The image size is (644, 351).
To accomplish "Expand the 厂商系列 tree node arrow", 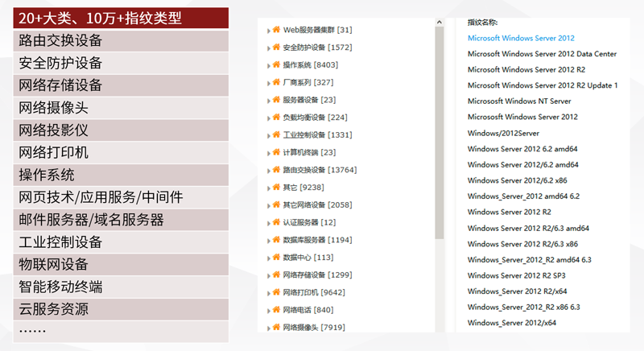I will [268, 84].
